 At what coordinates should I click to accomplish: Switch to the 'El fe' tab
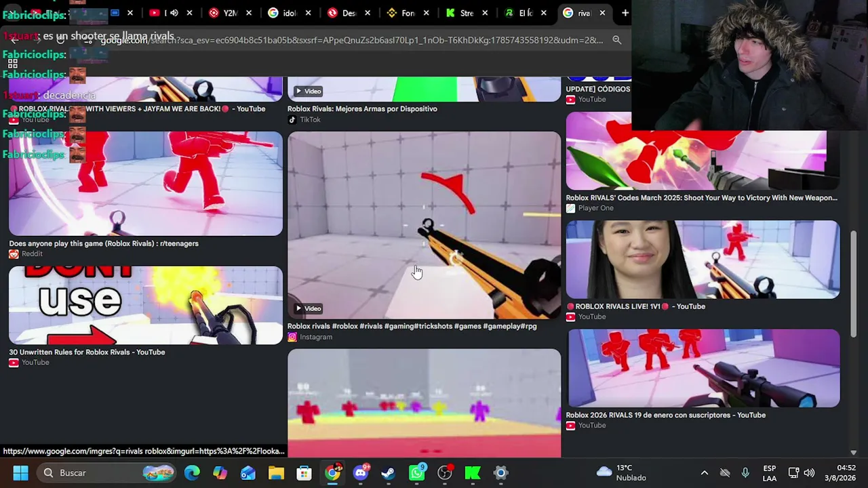click(x=519, y=13)
